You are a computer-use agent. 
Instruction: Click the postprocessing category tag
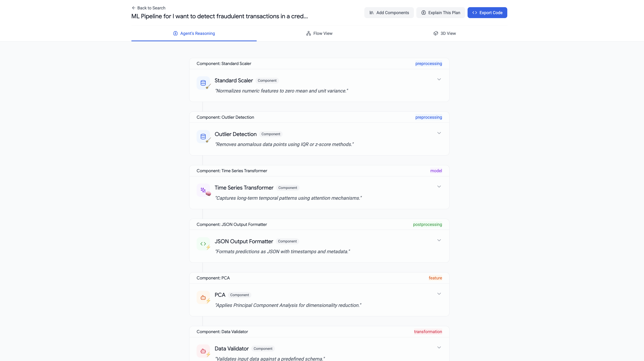click(x=427, y=224)
